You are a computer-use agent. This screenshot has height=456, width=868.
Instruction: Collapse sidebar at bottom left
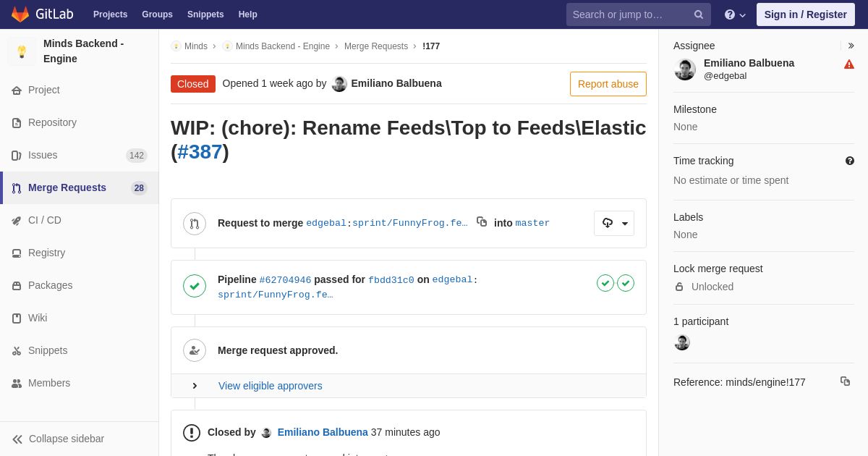[58, 439]
